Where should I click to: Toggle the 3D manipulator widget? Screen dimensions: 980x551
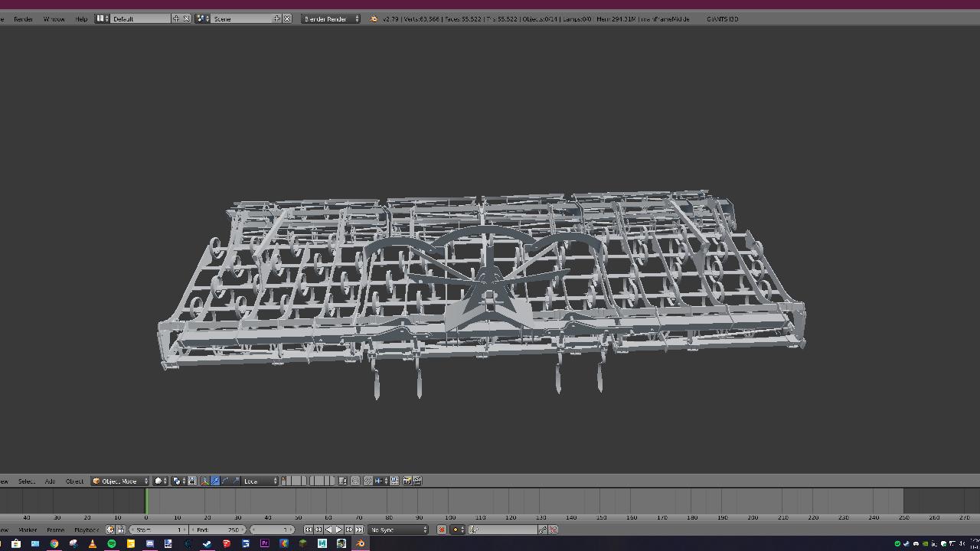click(204, 481)
